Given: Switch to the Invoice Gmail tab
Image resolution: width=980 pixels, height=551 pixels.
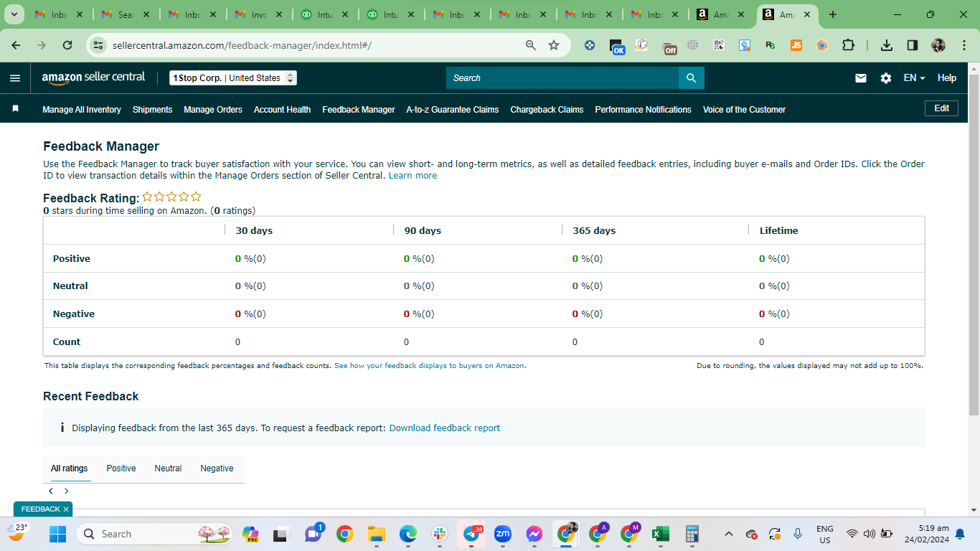Looking at the screenshot, I should point(259,14).
